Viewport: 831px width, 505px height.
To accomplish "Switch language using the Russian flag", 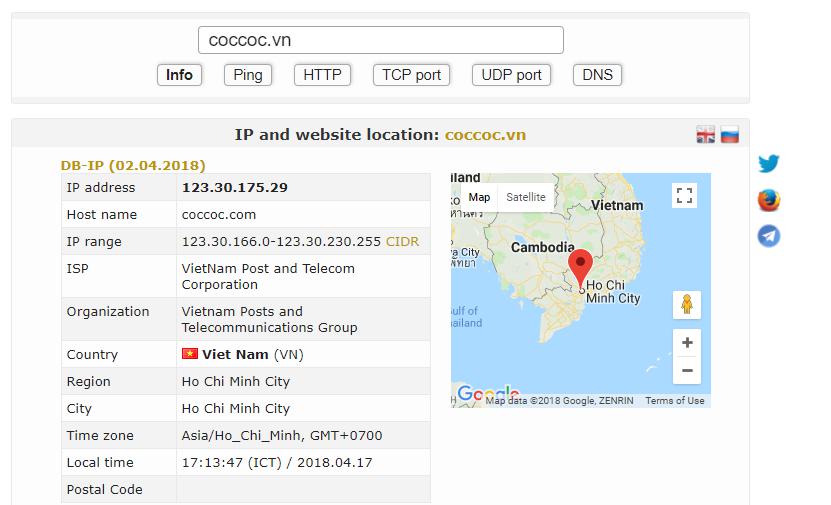I will coord(730,135).
